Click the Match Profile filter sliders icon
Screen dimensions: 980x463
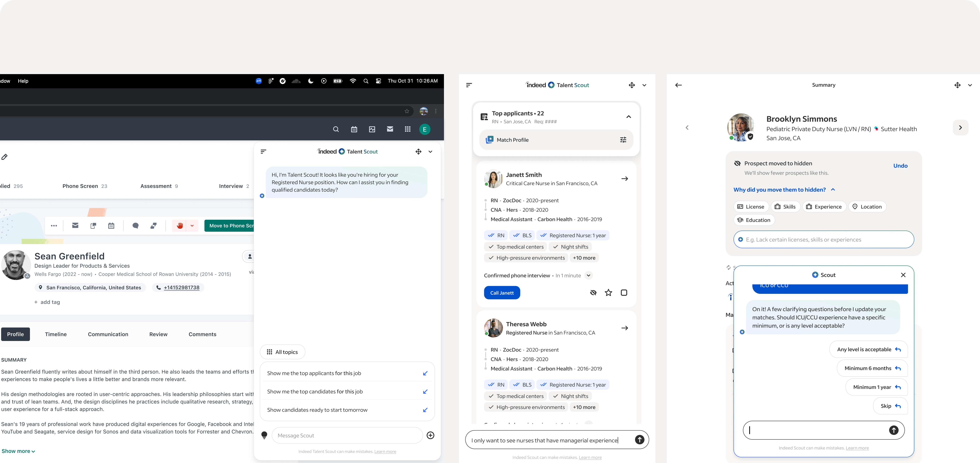click(x=623, y=140)
